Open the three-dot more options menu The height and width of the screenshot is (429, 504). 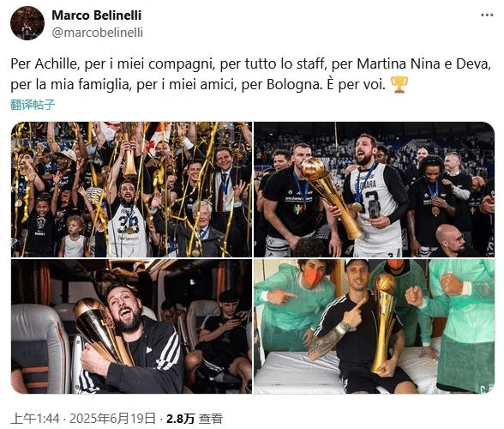487,15
